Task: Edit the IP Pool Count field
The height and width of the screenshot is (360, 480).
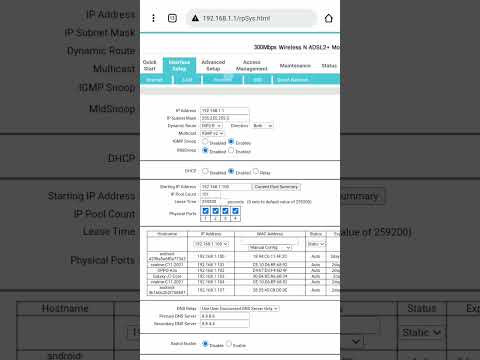Action: (210, 194)
